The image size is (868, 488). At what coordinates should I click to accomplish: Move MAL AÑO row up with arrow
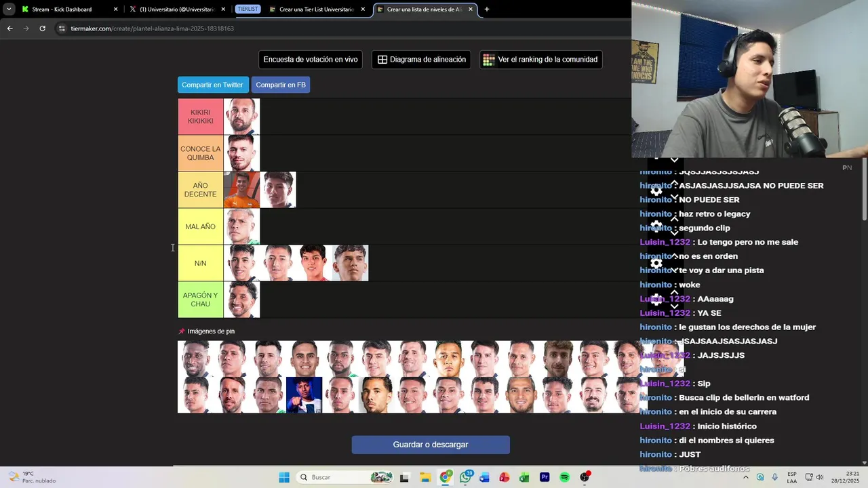674,219
